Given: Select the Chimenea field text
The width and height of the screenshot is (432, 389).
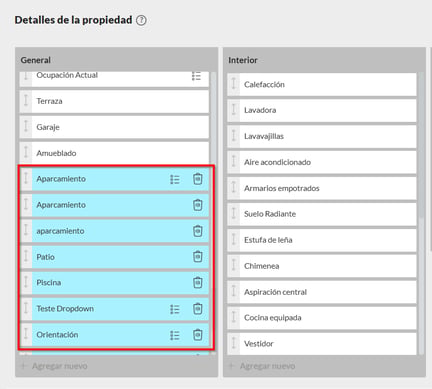Looking at the screenshot, I should pyautogui.click(x=262, y=266).
